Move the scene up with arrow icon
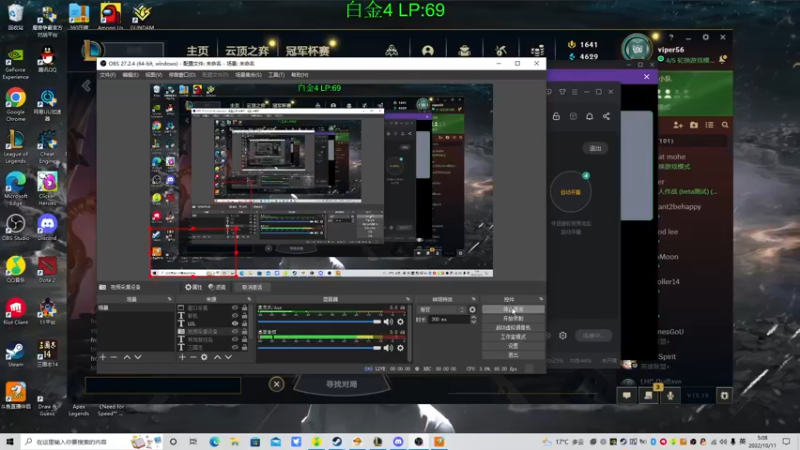800x450 pixels. point(127,357)
